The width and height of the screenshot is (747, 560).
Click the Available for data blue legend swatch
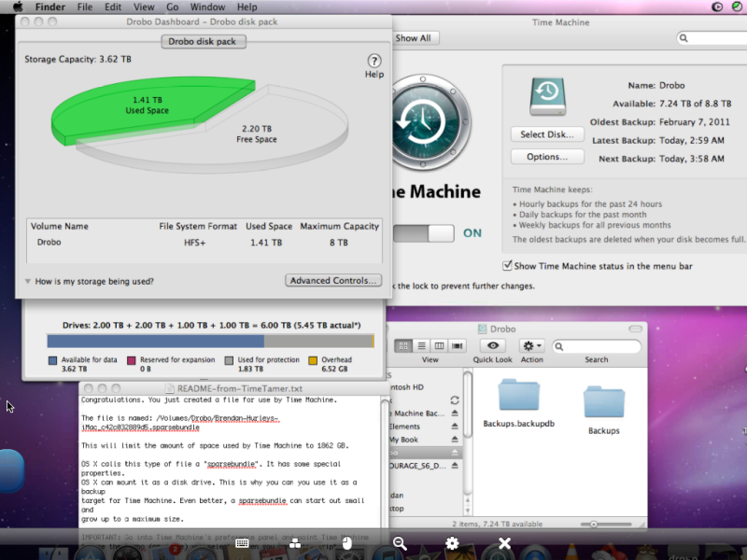(52, 360)
